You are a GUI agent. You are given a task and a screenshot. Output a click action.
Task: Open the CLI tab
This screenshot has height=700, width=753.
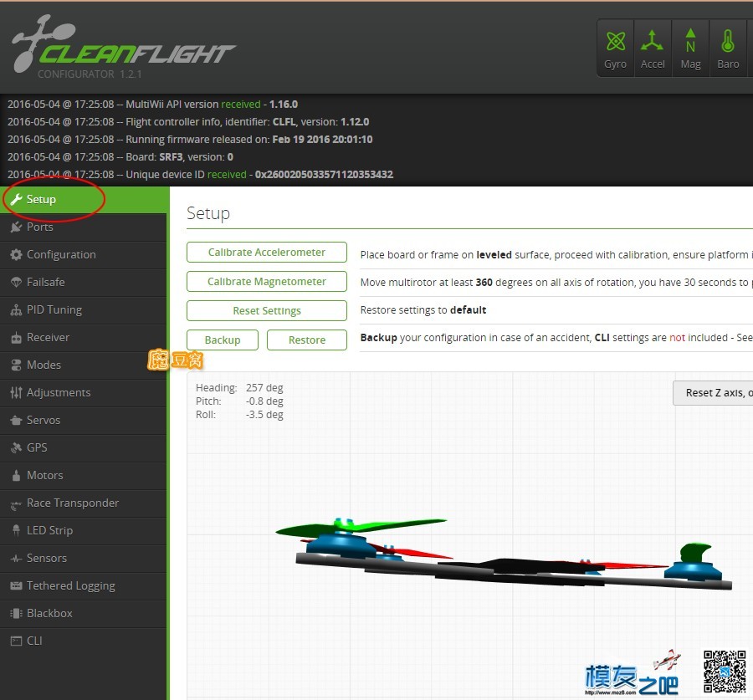(84, 641)
